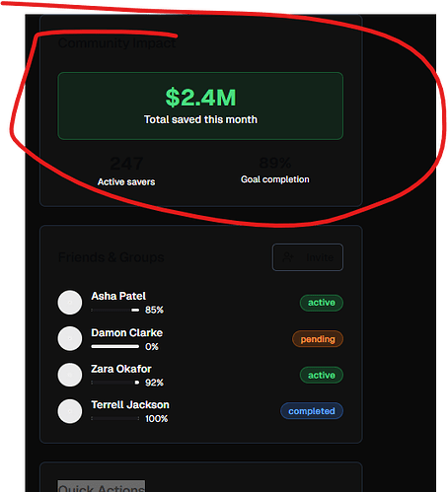The height and width of the screenshot is (492, 448).
Task: Click Terrell Jackson's completed badge
Action: (x=312, y=411)
